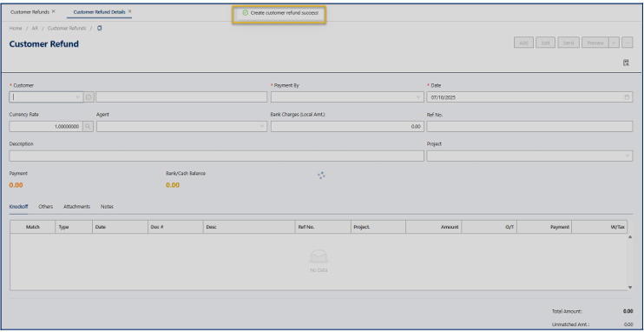This screenshot has width=644, height=332.
Task: Click the table scrollbar down arrow
Action: coord(630,287)
